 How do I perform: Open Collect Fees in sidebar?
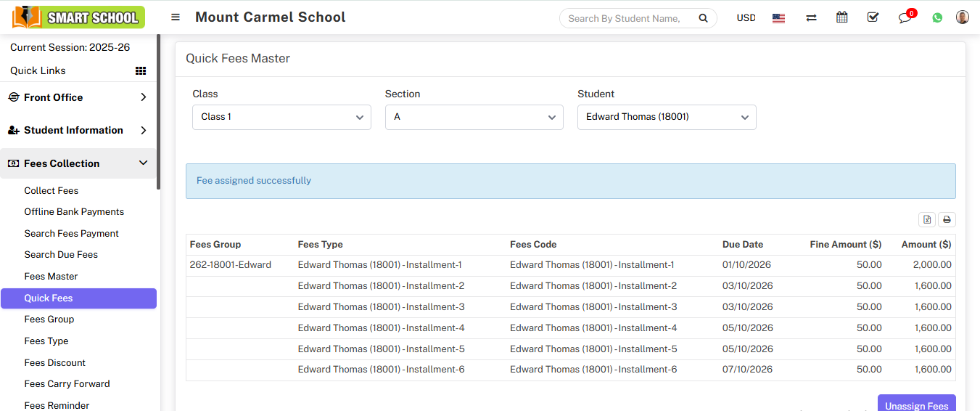[51, 190]
